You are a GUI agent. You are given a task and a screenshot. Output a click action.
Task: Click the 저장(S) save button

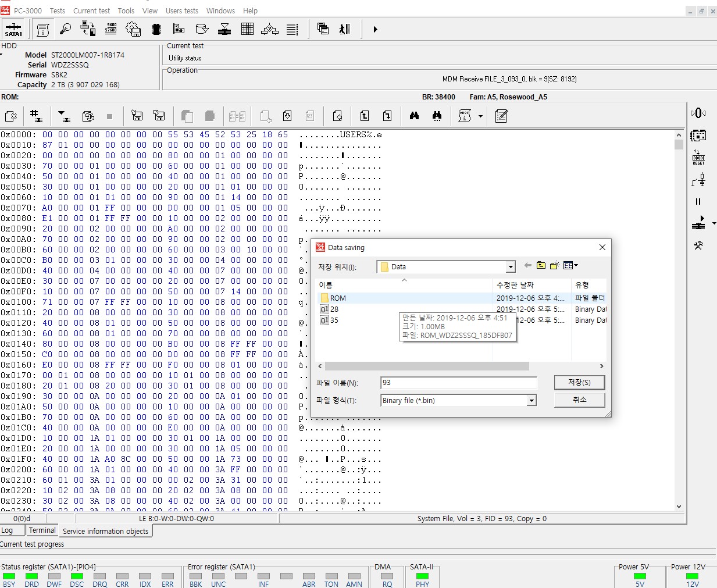[579, 382]
